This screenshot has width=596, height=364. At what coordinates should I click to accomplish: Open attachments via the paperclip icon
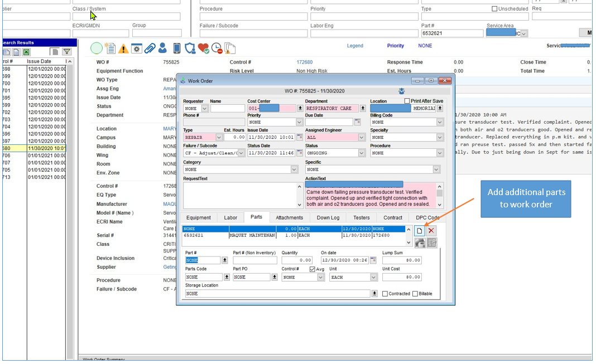click(x=150, y=48)
